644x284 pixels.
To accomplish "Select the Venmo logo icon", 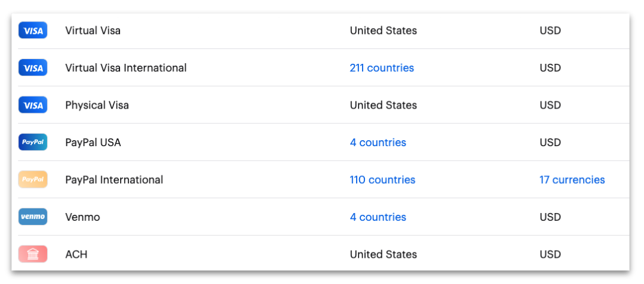I will point(33,217).
